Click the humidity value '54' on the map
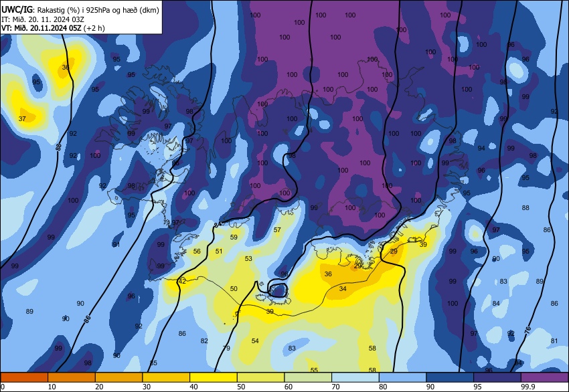 [x=255, y=341]
